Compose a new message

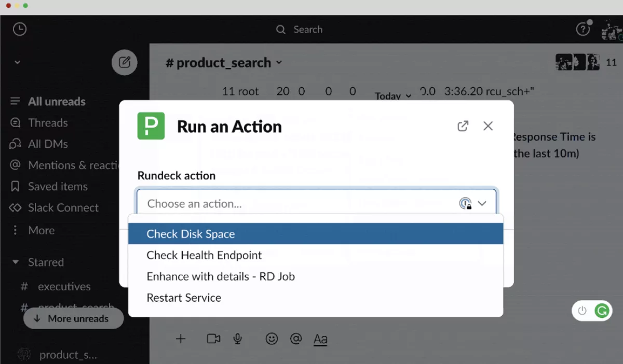click(x=125, y=63)
